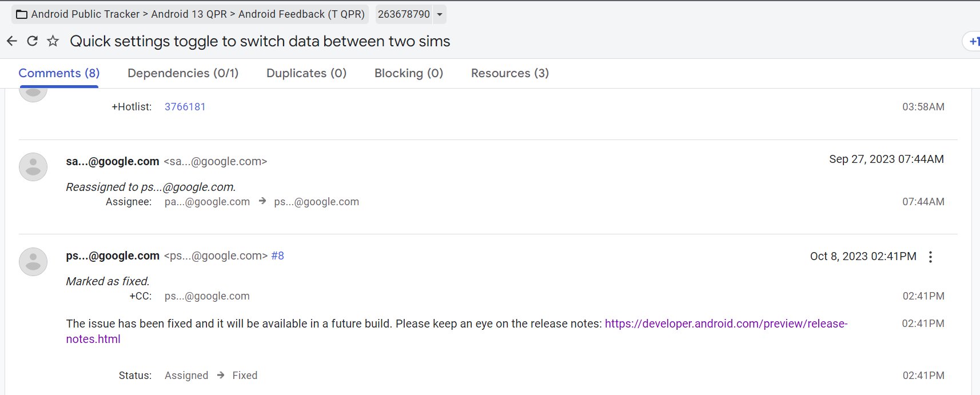Open comment permalink #8
Viewport: 980px width, 395px height.
click(x=277, y=256)
